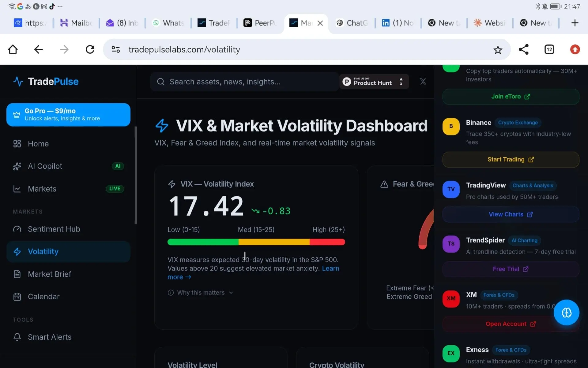Click the Crypto Exchange tag
Viewport: 588px width, 368px height.
518,123
